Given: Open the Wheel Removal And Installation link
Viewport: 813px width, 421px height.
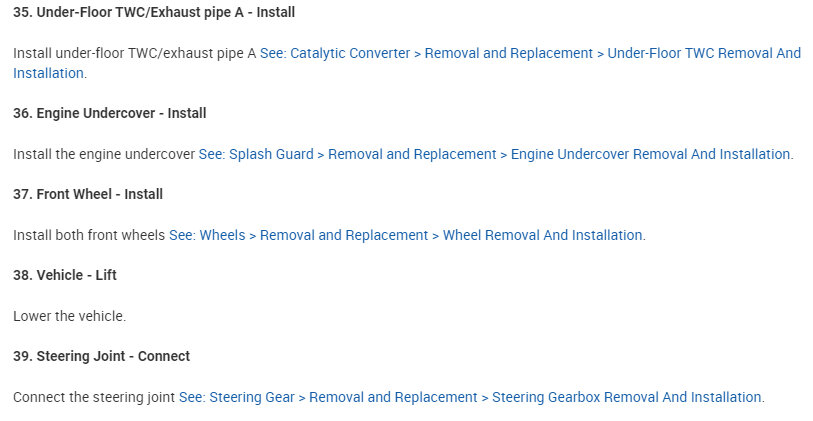Looking at the screenshot, I should coord(542,235).
